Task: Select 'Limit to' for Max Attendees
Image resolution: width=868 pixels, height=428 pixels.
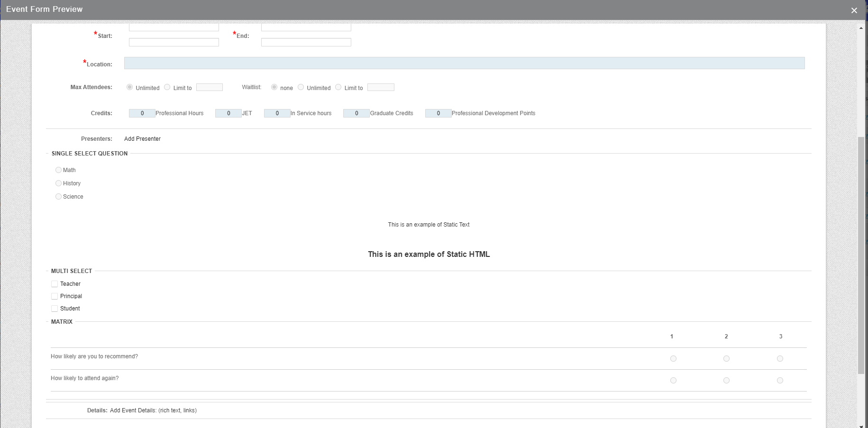Action: [x=167, y=87]
